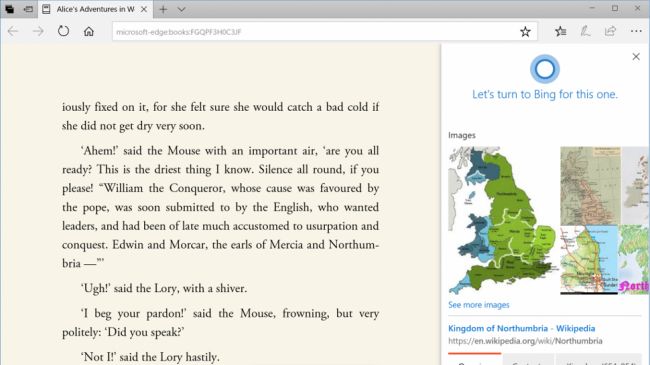
Task: Open Settings and more ellipsis menu
Action: point(636,31)
